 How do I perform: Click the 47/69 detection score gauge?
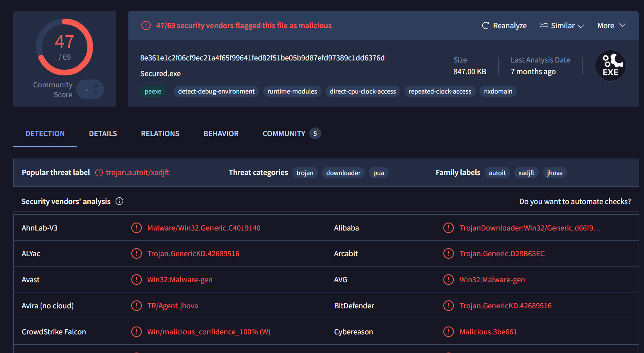pos(65,47)
